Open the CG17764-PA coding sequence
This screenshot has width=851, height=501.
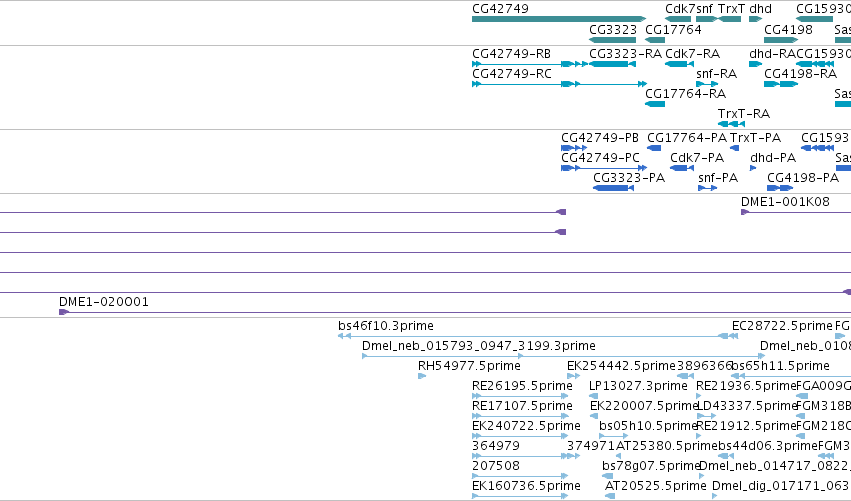(654, 148)
